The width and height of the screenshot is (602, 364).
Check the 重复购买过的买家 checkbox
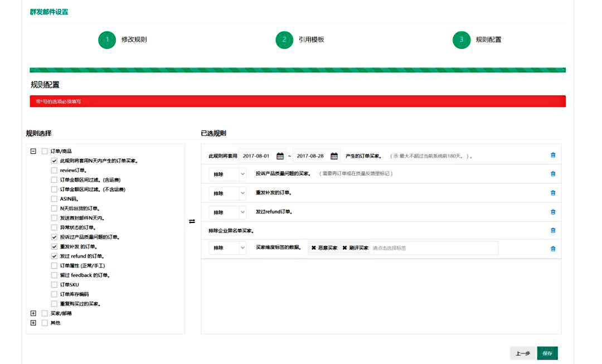pyautogui.click(x=54, y=304)
